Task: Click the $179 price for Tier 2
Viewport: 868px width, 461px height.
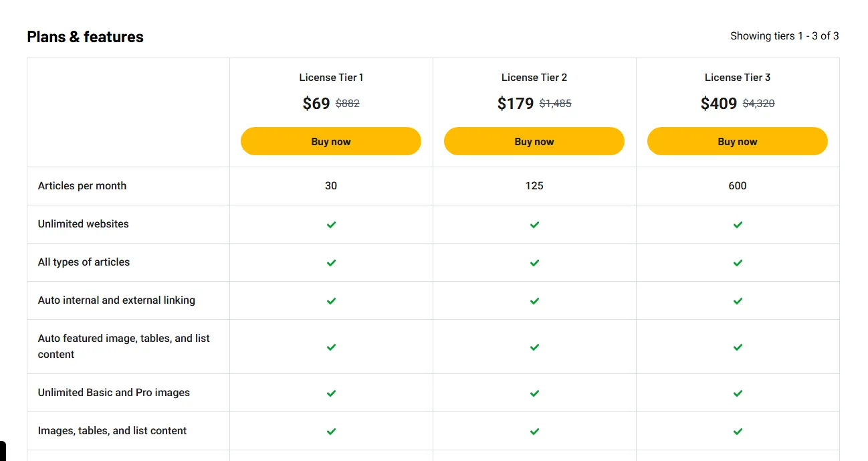Action: (516, 104)
